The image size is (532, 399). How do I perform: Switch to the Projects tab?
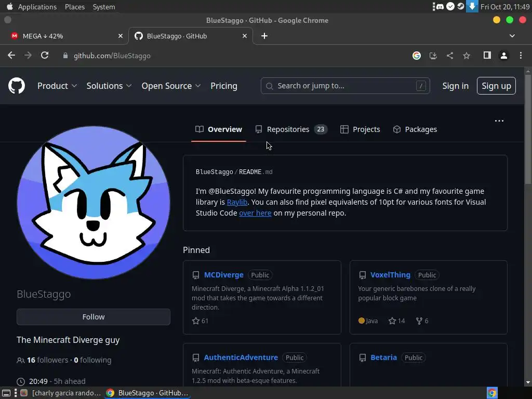click(x=360, y=129)
